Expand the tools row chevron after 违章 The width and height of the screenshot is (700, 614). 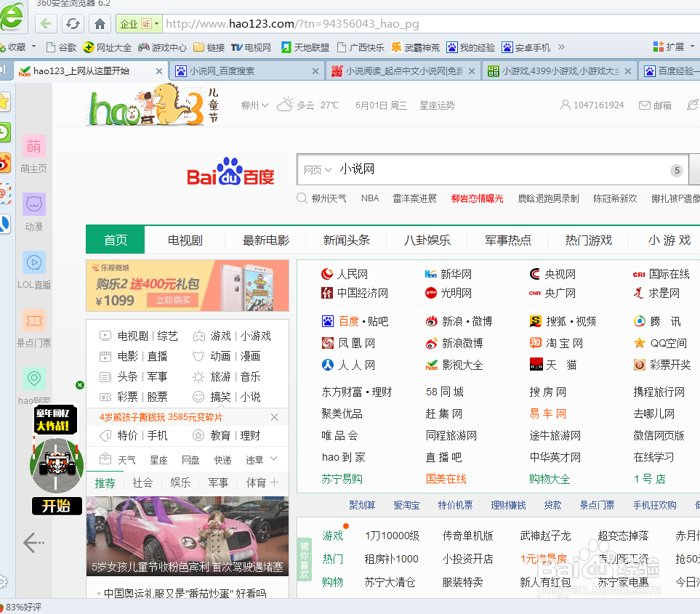coord(273,459)
